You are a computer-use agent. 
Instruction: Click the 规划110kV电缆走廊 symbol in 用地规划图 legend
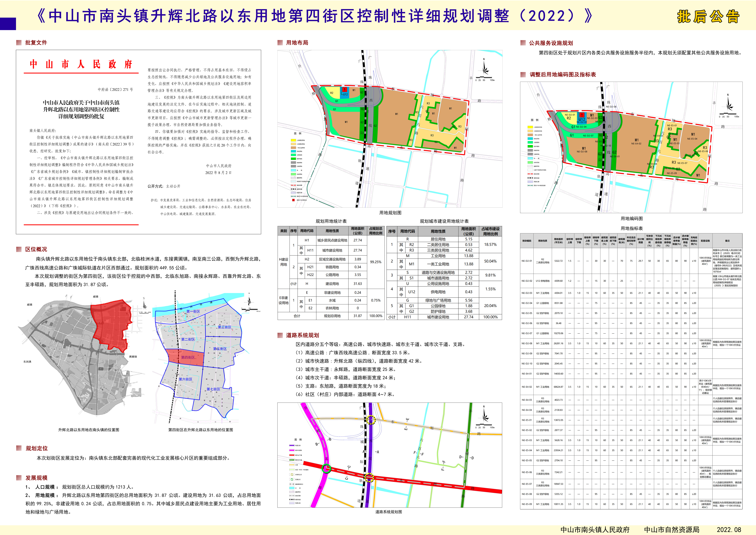tap(293, 196)
